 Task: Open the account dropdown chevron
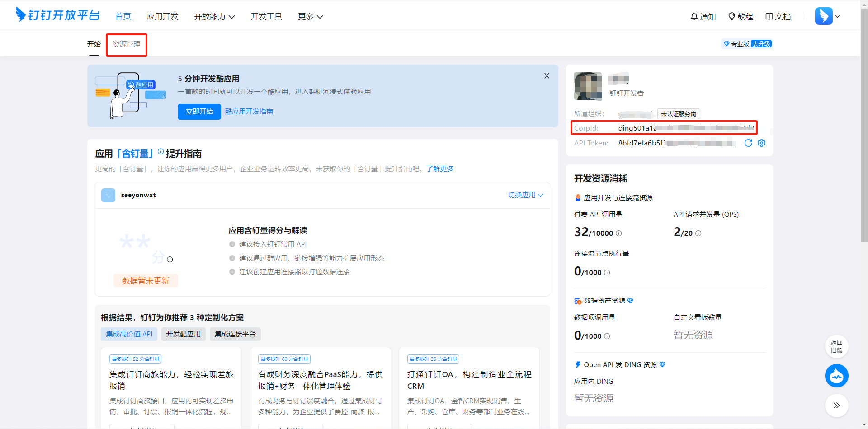(x=837, y=16)
